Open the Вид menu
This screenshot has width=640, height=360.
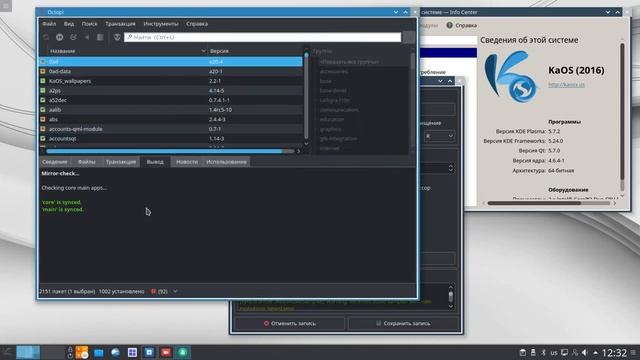coord(69,24)
